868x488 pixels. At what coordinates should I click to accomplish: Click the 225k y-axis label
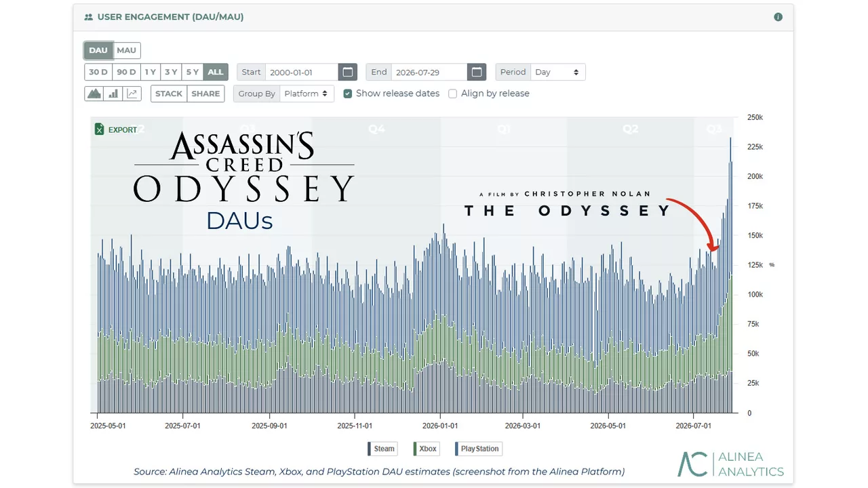(x=755, y=147)
